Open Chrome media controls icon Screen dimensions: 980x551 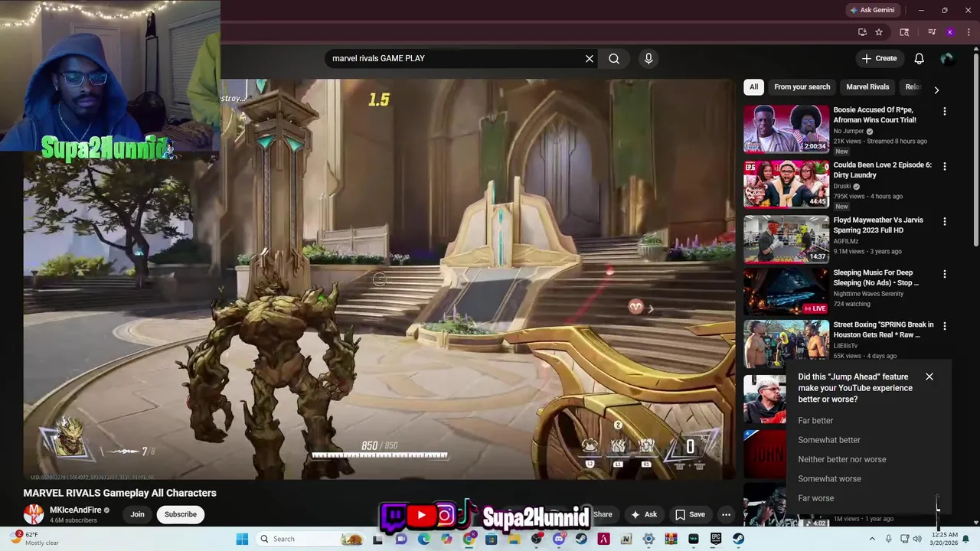click(x=932, y=32)
